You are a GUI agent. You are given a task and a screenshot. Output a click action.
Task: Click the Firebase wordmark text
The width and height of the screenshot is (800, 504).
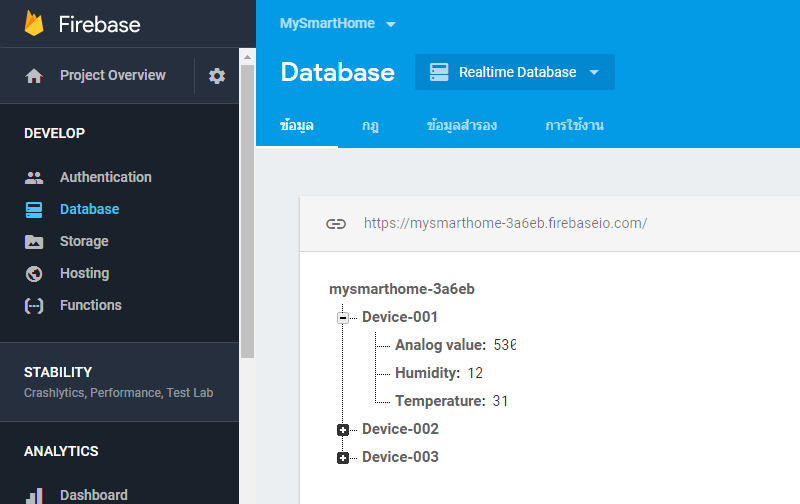[x=99, y=24]
